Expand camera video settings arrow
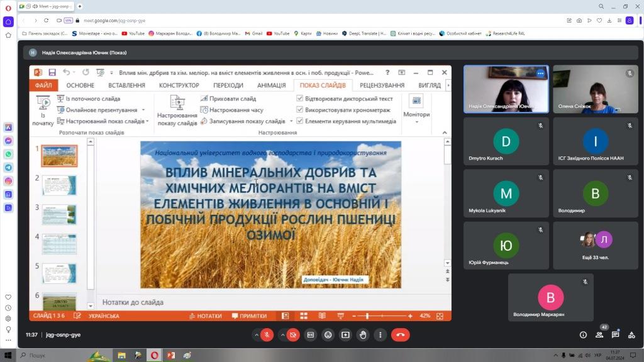 (x=282, y=335)
